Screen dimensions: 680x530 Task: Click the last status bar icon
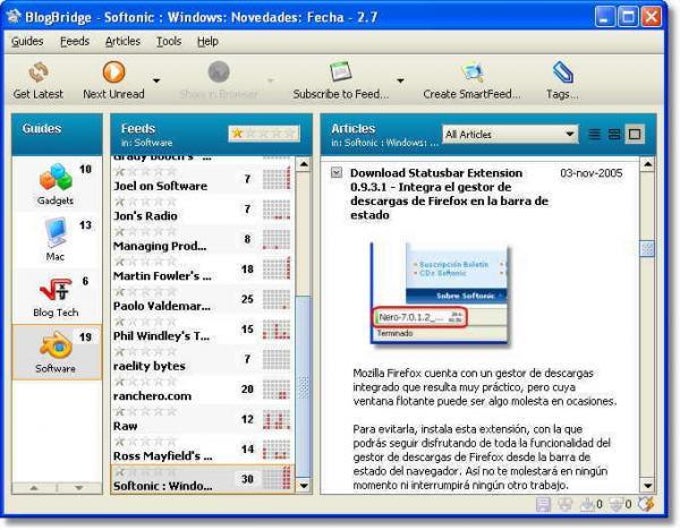tap(647, 504)
